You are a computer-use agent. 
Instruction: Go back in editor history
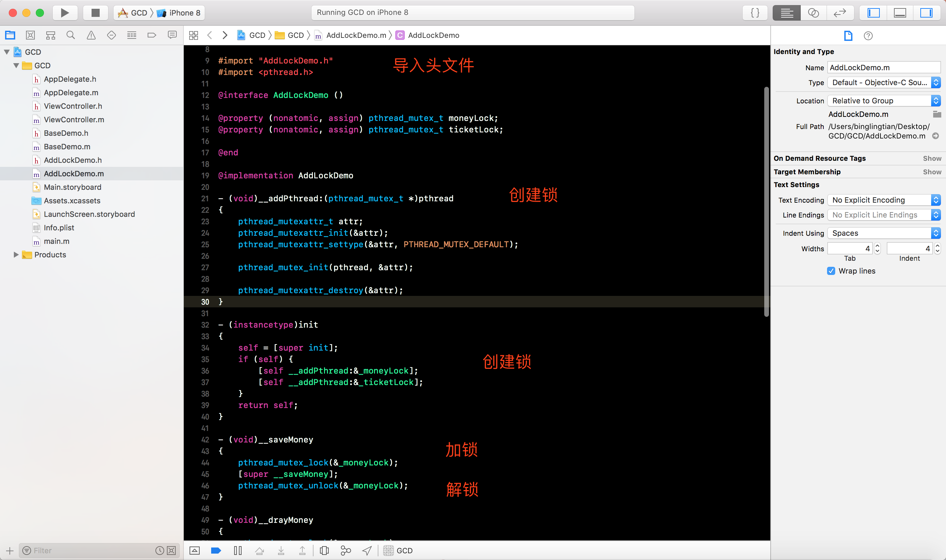coord(210,35)
